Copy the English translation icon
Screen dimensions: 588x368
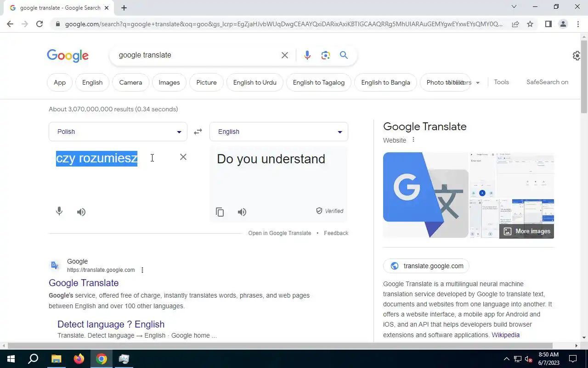(x=220, y=212)
